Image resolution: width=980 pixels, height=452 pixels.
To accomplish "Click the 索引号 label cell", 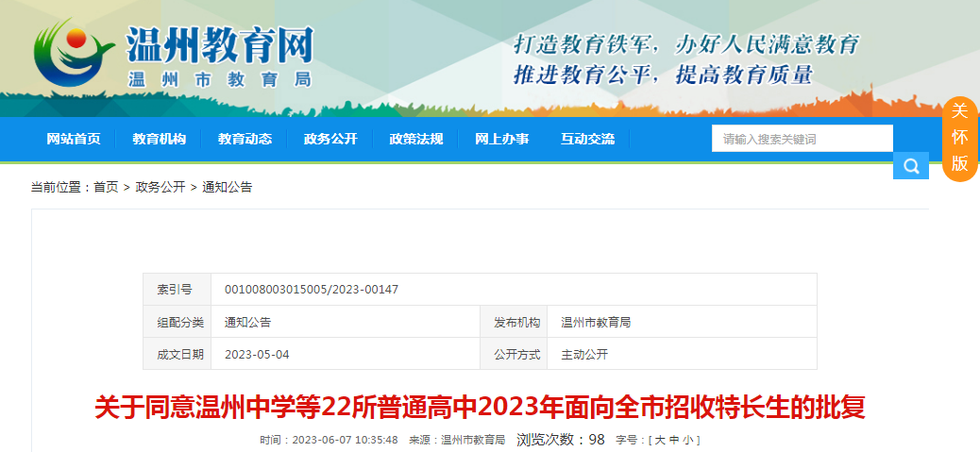I will [x=177, y=290].
